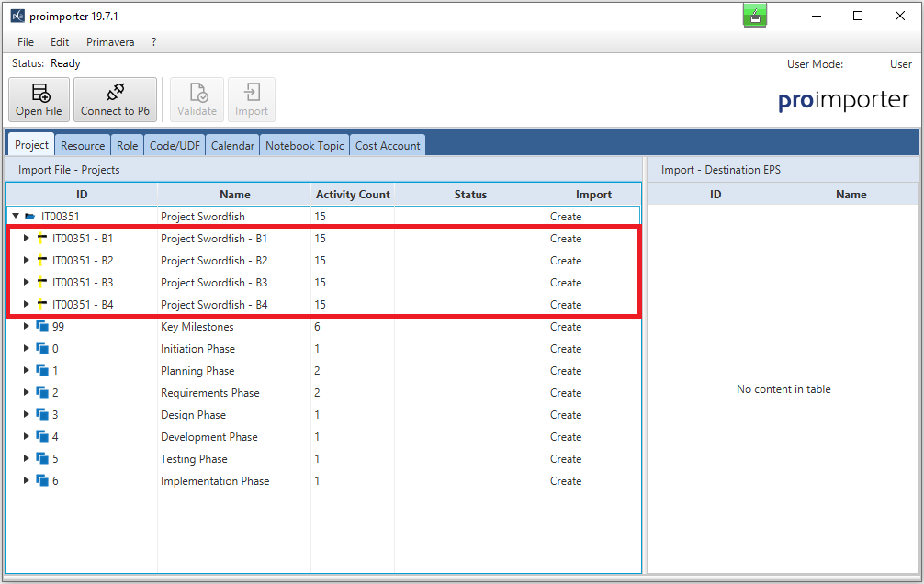
Task: Click the Implementation Phase name cell
Action: coord(234,481)
